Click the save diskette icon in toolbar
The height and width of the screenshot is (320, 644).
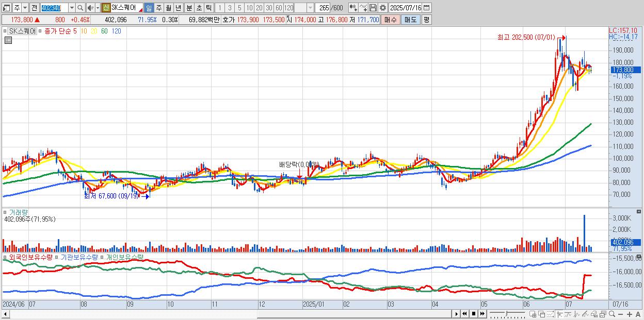tap(373, 8)
